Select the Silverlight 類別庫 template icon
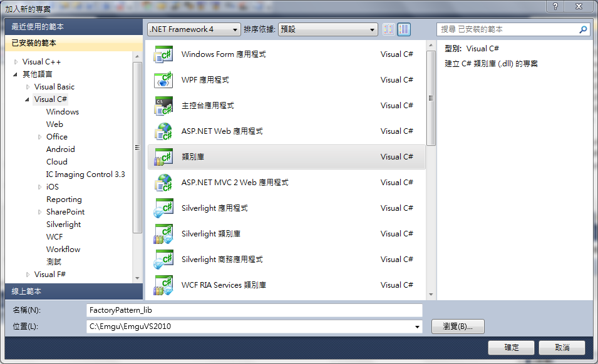This screenshot has width=598, height=364. pos(163,234)
